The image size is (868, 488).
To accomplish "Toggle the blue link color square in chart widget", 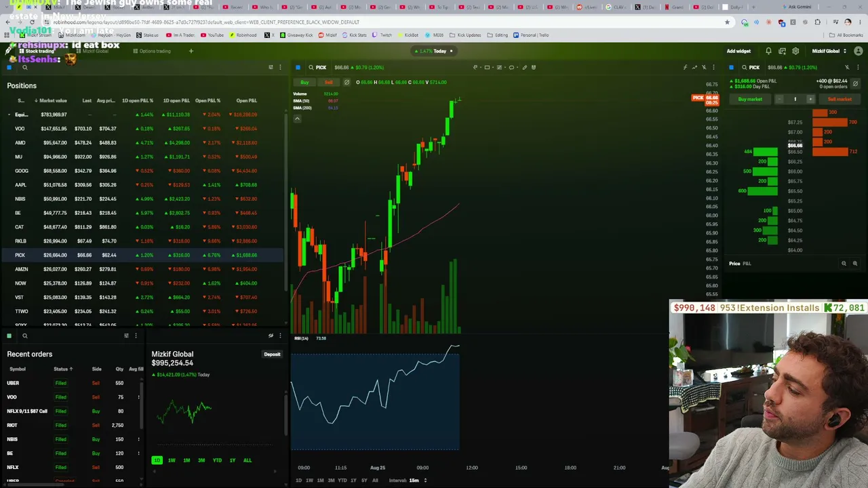I will tap(298, 67).
